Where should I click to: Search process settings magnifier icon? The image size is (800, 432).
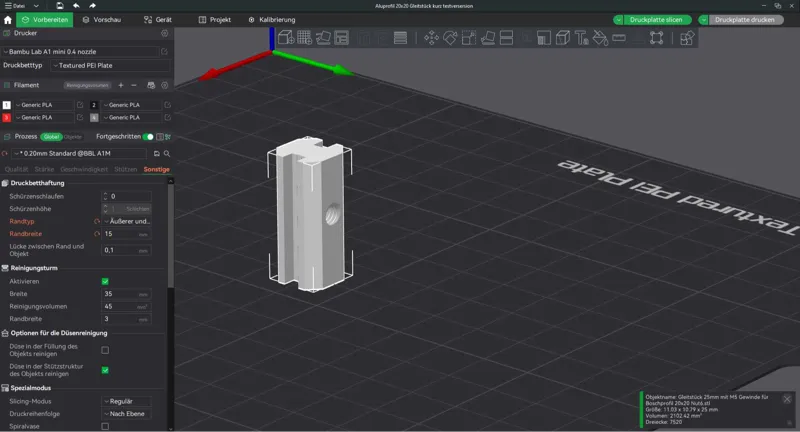click(x=167, y=154)
